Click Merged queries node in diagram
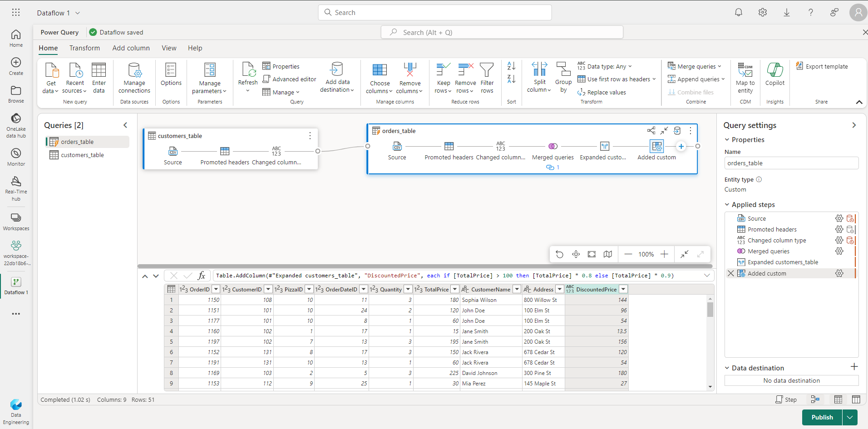 click(552, 146)
